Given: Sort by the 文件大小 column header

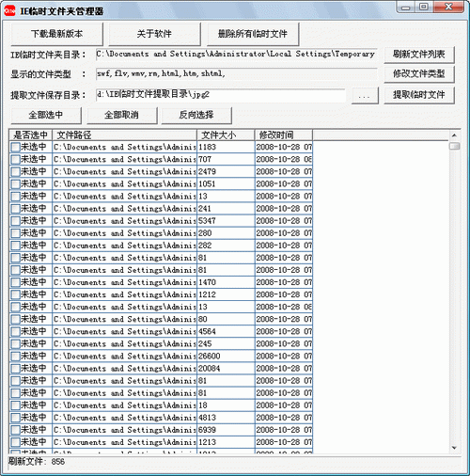Looking at the screenshot, I should pyautogui.click(x=226, y=135).
